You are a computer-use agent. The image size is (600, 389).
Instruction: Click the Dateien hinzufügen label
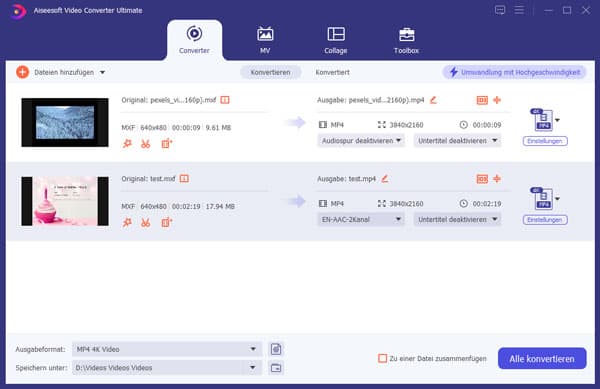(x=64, y=72)
